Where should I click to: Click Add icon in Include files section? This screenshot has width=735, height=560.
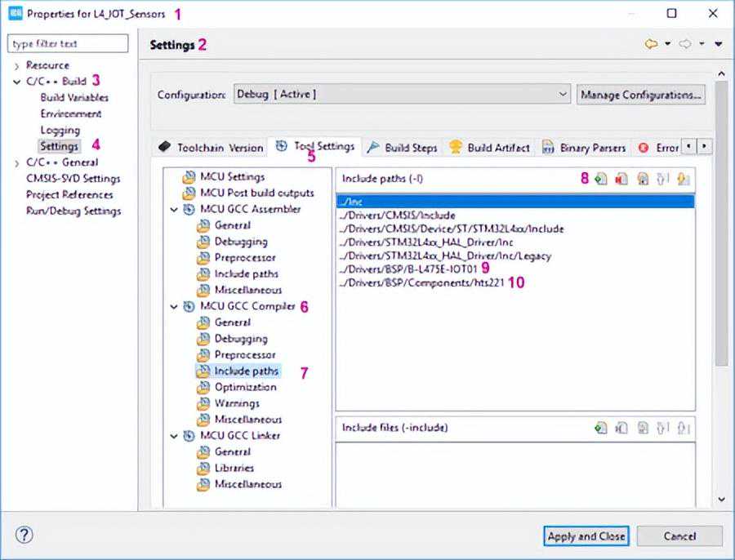[x=601, y=427]
